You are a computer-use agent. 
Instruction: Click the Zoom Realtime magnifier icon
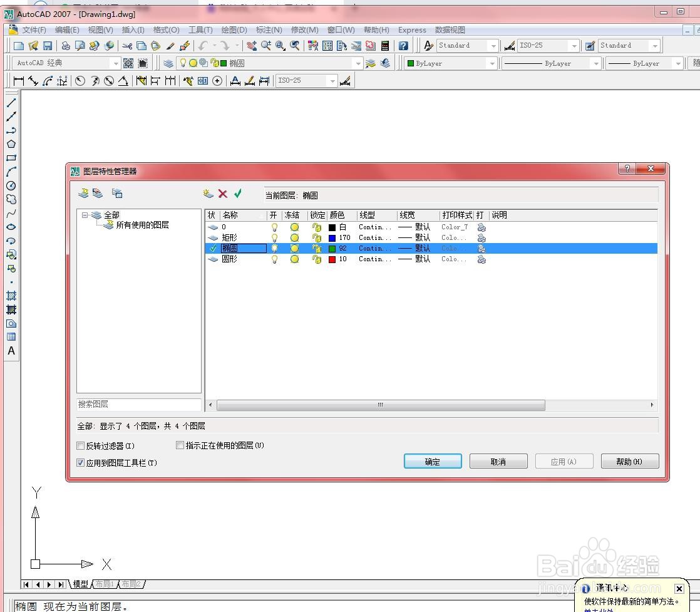pos(266,46)
